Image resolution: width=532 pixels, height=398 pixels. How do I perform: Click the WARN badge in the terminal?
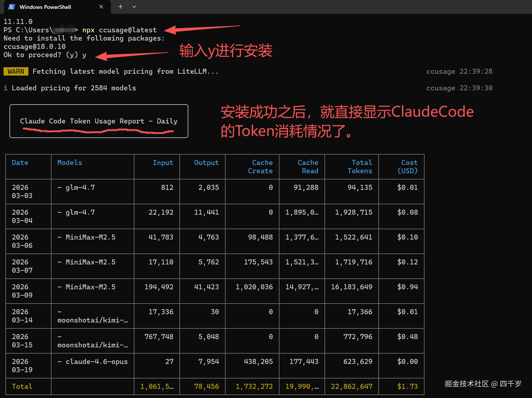pyautogui.click(x=16, y=71)
